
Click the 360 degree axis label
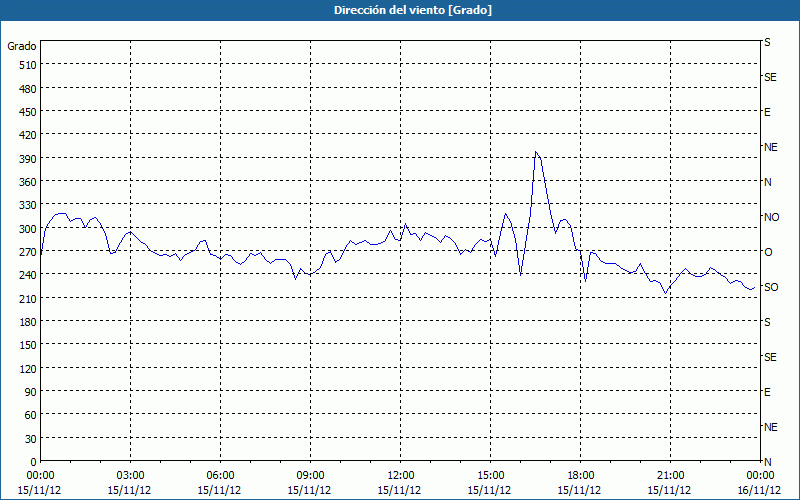[29, 182]
